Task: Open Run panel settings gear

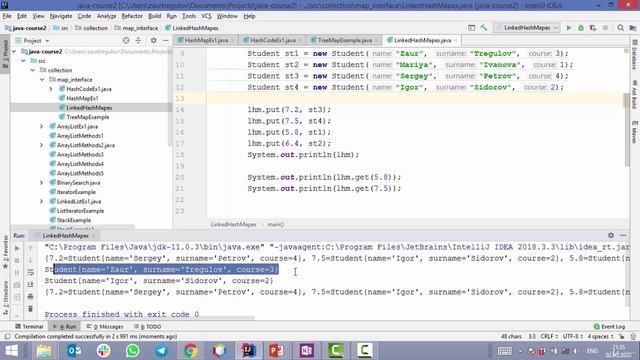Action: click(611, 235)
